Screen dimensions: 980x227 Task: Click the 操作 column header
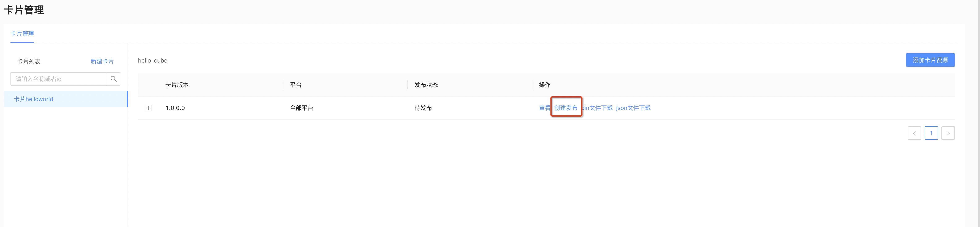click(545, 85)
